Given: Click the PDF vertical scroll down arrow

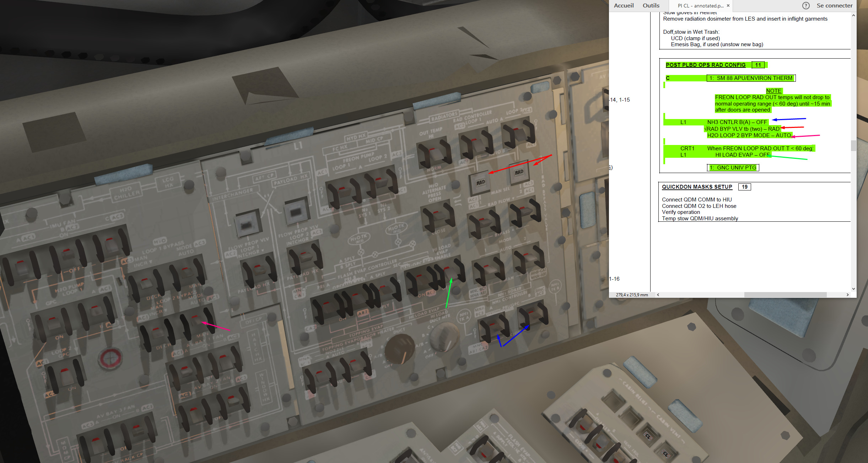Looking at the screenshot, I should click(x=853, y=289).
